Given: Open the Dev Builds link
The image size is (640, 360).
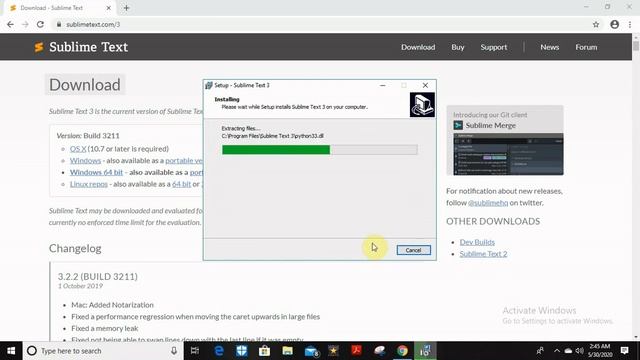Looking at the screenshot, I should click(477, 242).
